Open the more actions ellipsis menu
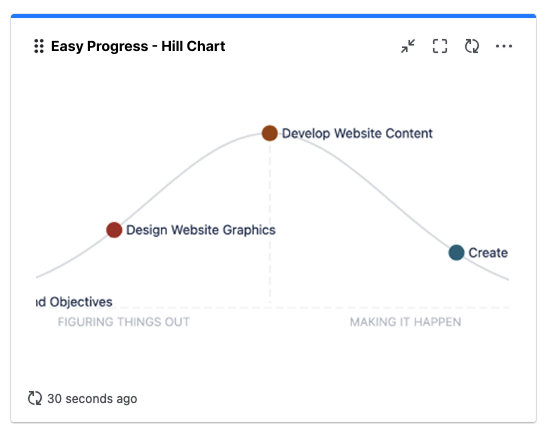Screen dimensions: 545x437 coord(504,46)
